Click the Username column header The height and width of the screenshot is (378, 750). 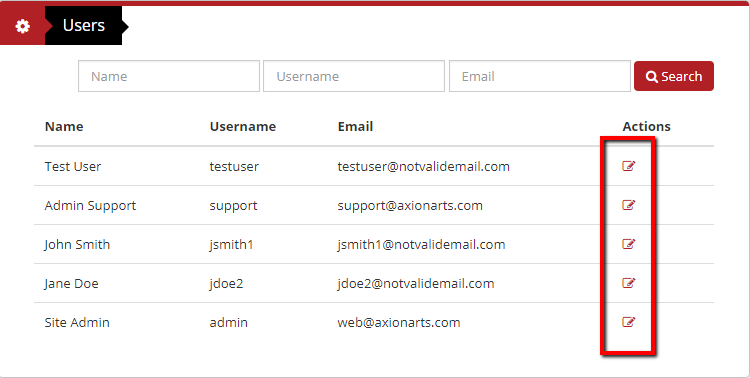click(243, 126)
